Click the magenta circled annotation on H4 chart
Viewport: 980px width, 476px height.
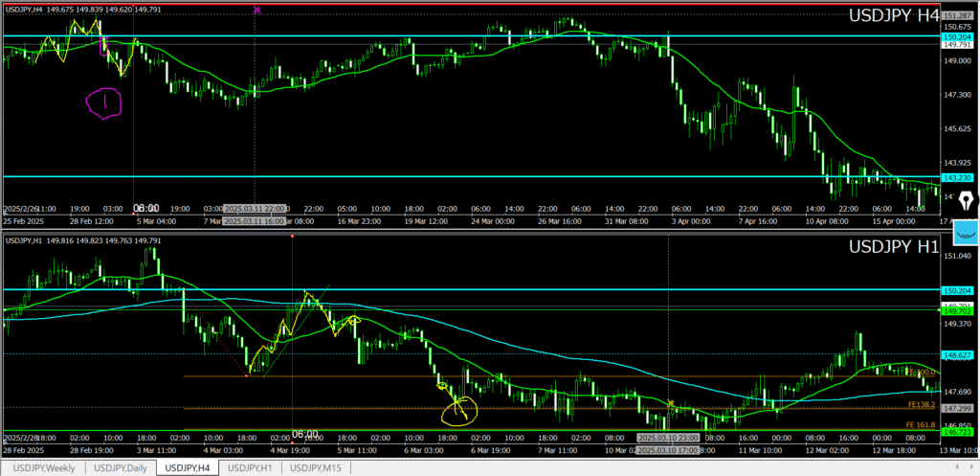(103, 102)
